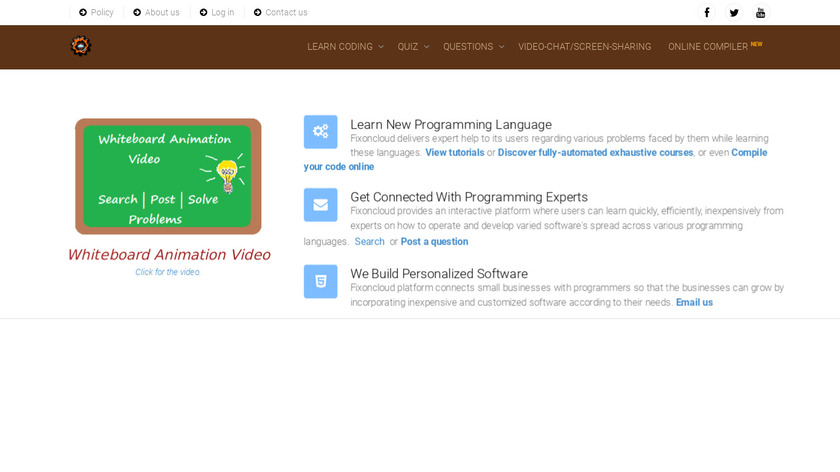The width and height of the screenshot is (840, 472).
Task: Expand the QUIZ dropdown arrow
Action: (426, 47)
